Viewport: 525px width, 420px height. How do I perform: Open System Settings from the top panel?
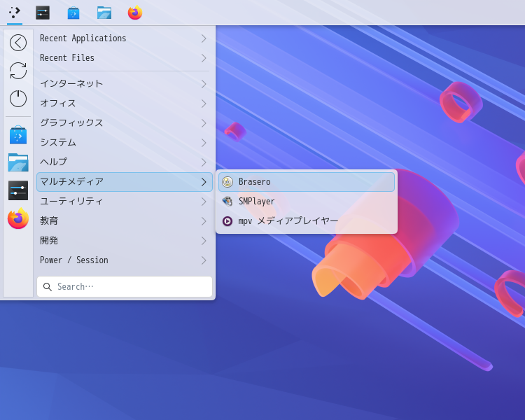click(x=43, y=13)
